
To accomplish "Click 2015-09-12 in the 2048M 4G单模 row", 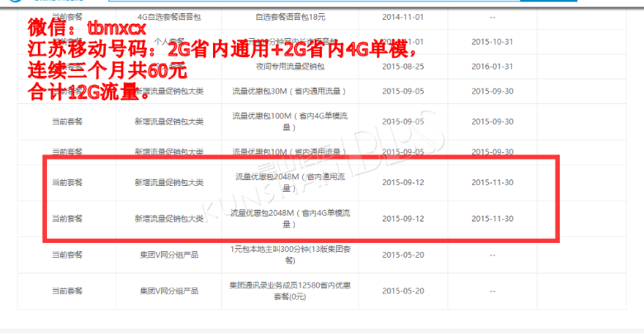I will click(403, 219).
